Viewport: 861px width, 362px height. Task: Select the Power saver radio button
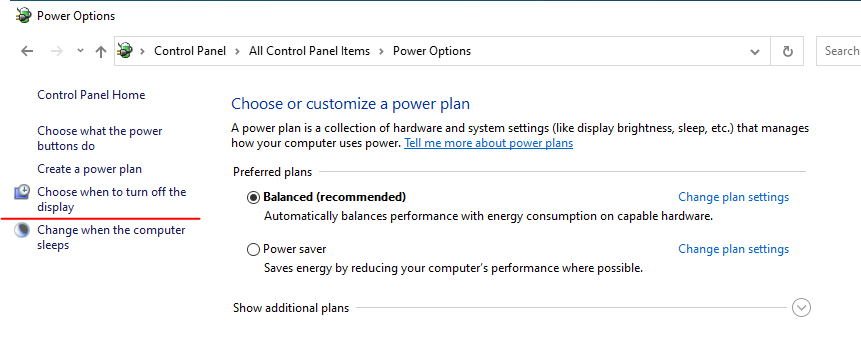tap(253, 250)
